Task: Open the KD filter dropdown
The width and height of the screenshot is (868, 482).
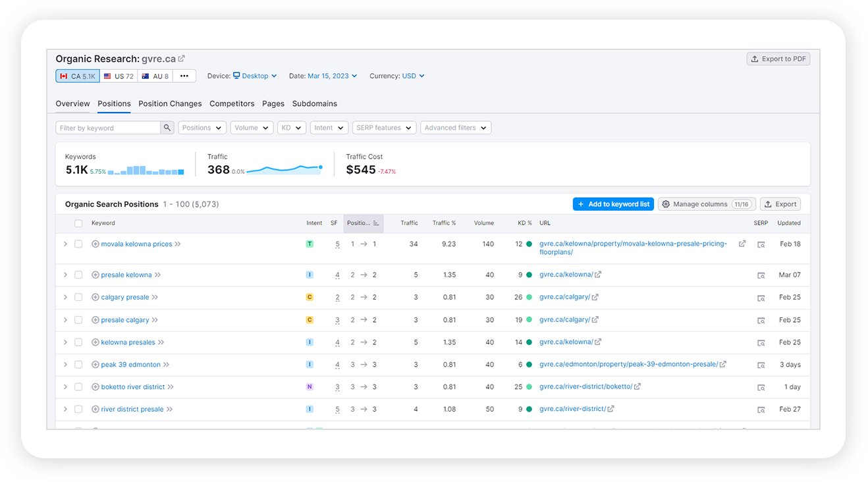Action: coord(292,128)
